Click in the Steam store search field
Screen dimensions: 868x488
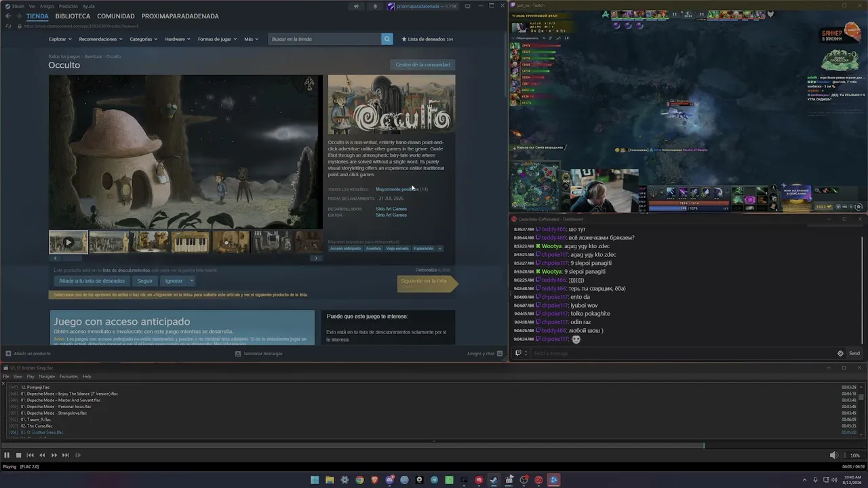pyautogui.click(x=324, y=39)
